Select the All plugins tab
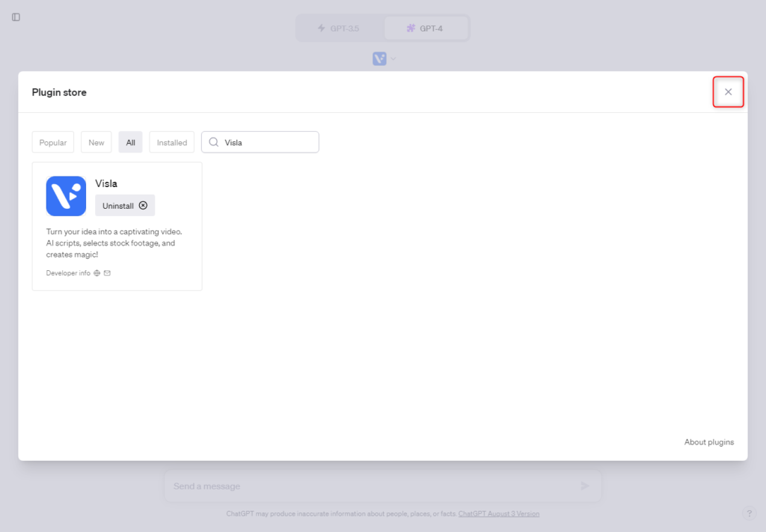766x532 pixels. coord(130,141)
